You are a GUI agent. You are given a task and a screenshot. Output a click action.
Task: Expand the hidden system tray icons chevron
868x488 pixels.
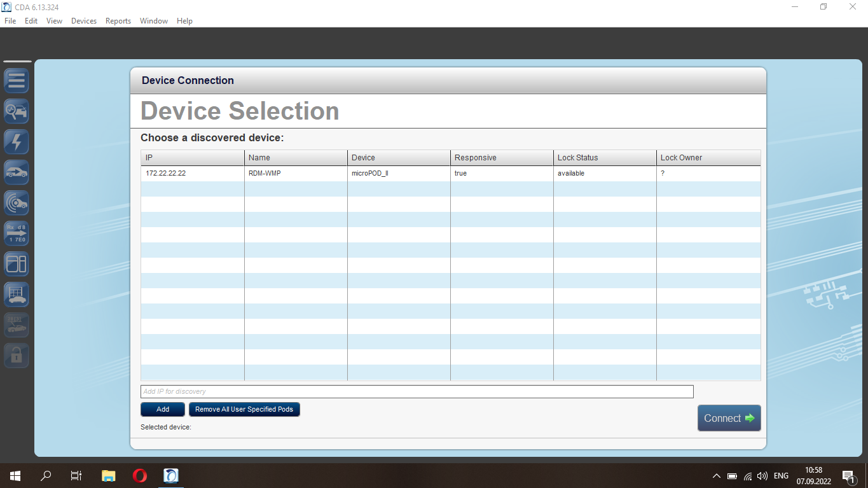717,476
